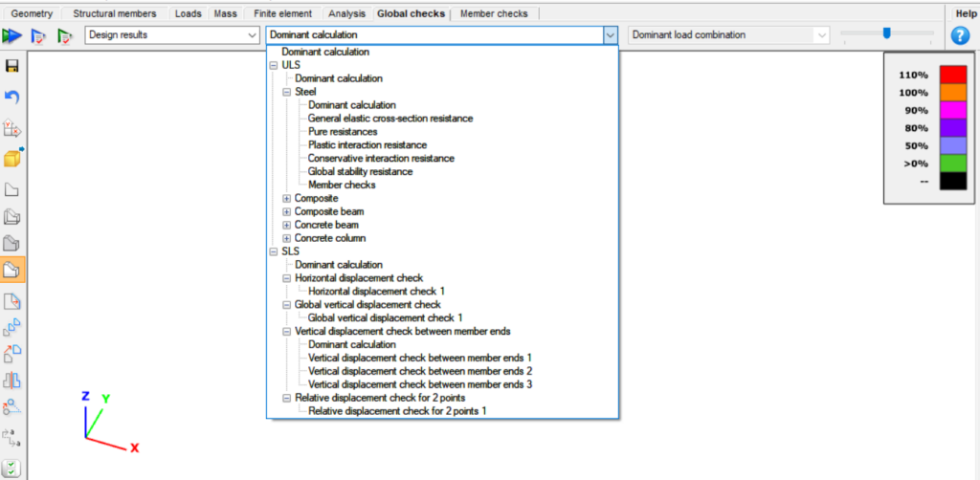Switch to the Geometry tab

point(33,13)
